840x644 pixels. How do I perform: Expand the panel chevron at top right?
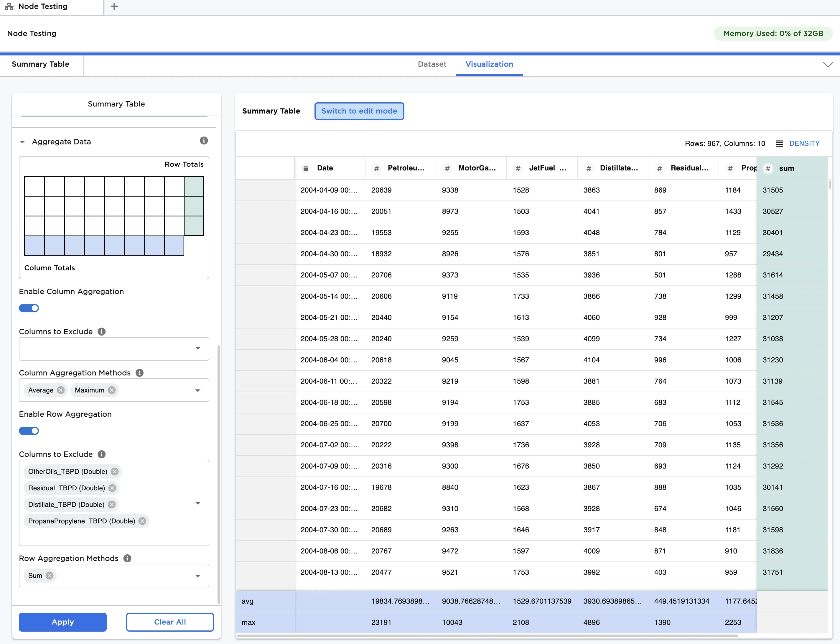click(x=828, y=64)
